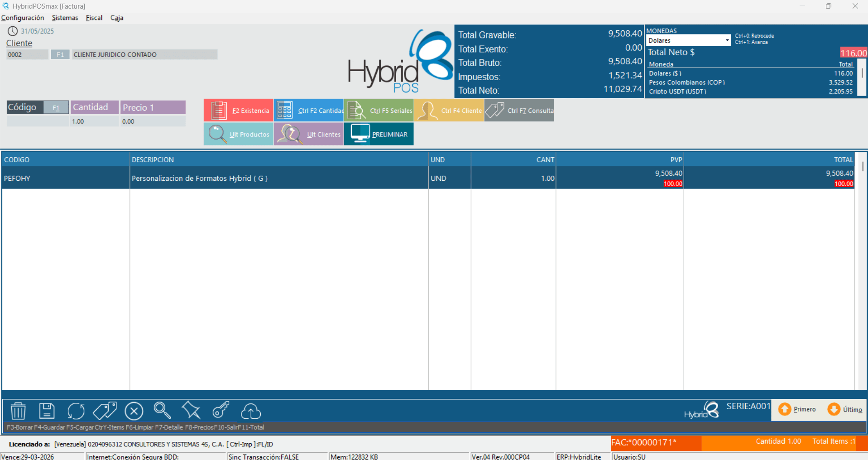Image resolution: width=868 pixels, height=460 pixels.
Task: Click the currency list scrollbar
Action: [x=862, y=77]
